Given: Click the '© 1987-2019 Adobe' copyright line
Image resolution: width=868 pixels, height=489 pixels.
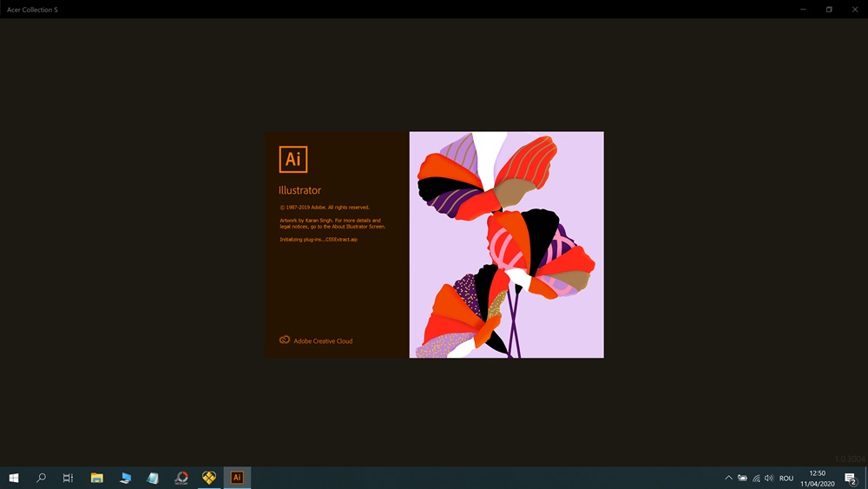Looking at the screenshot, I should 325,207.
